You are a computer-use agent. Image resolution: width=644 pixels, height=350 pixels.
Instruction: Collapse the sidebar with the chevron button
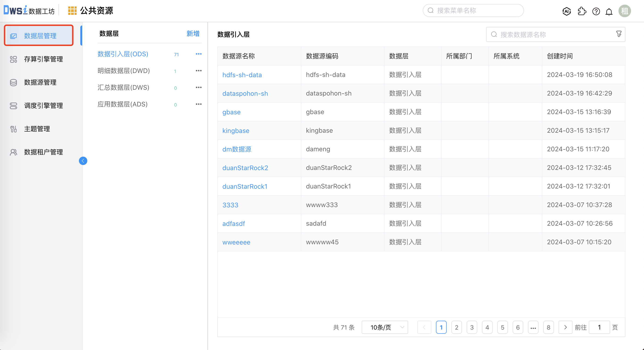coord(83,161)
